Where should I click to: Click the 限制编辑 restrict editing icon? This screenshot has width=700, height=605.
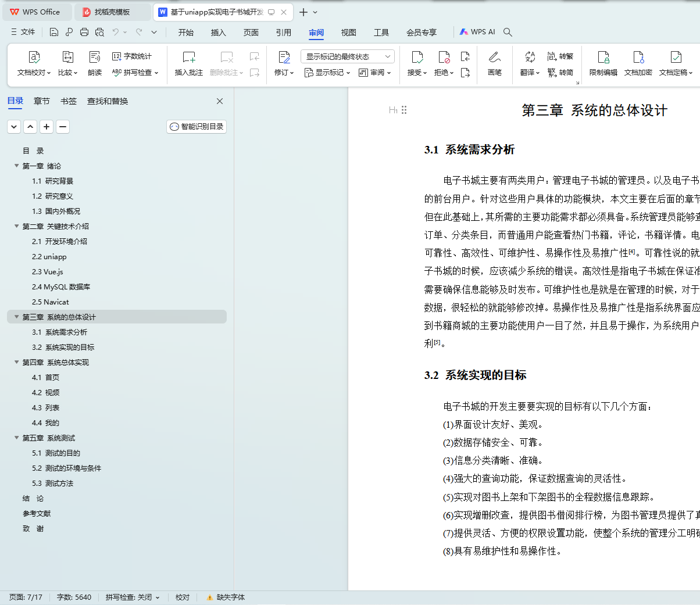pos(603,58)
